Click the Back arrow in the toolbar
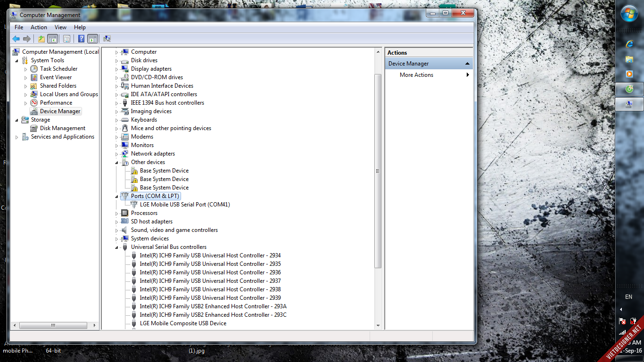 [x=16, y=39]
